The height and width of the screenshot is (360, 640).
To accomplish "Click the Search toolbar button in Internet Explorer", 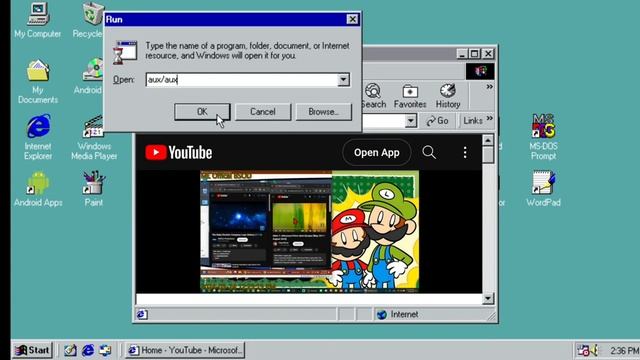I will 373,96.
